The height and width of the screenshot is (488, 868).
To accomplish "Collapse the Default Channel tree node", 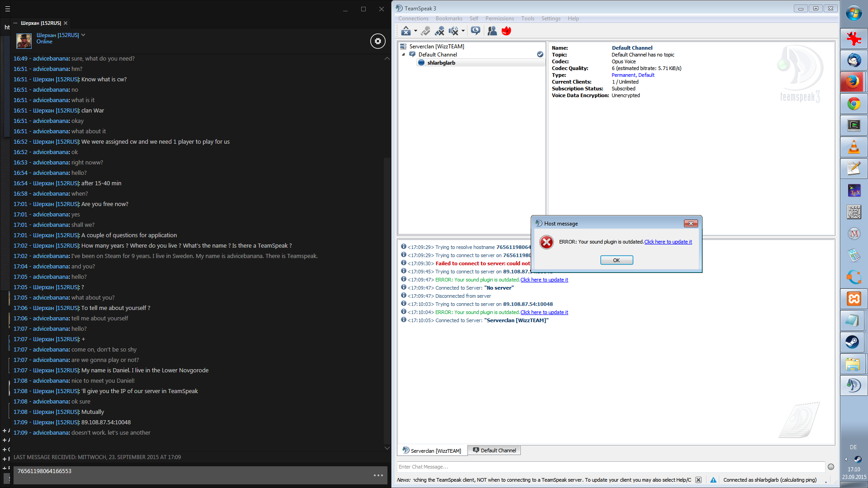I will pos(404,55).
